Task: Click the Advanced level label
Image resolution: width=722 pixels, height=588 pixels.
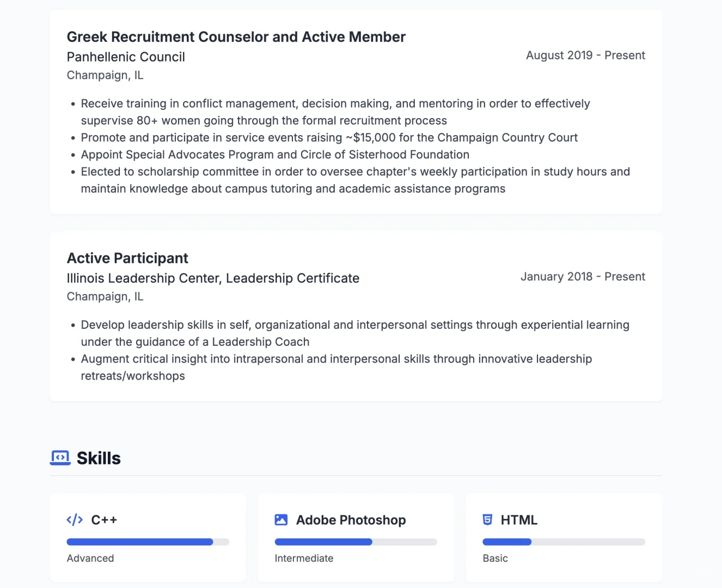Action: 90,558
